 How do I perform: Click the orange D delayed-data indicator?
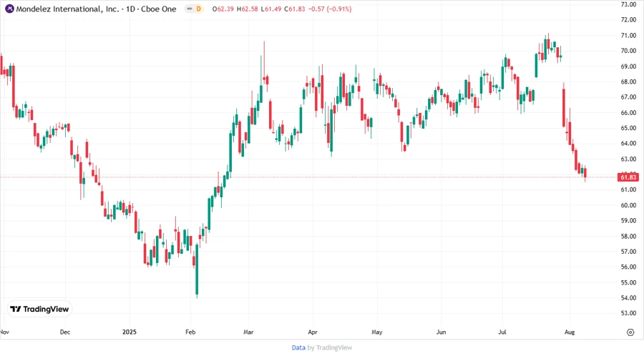coord(199,9)
